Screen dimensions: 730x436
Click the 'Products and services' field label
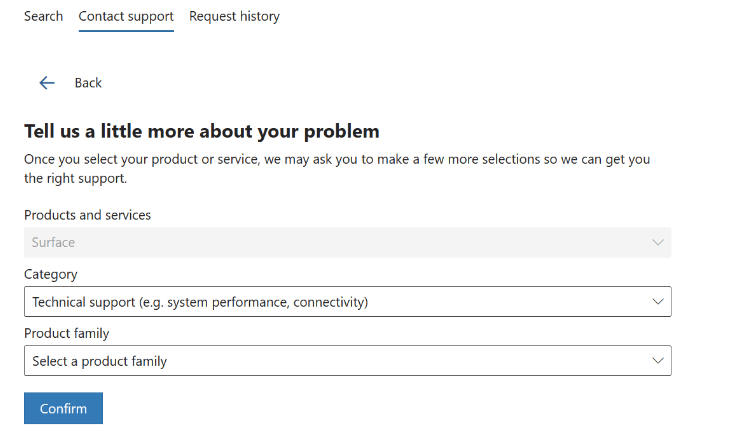tap(88, 214)
